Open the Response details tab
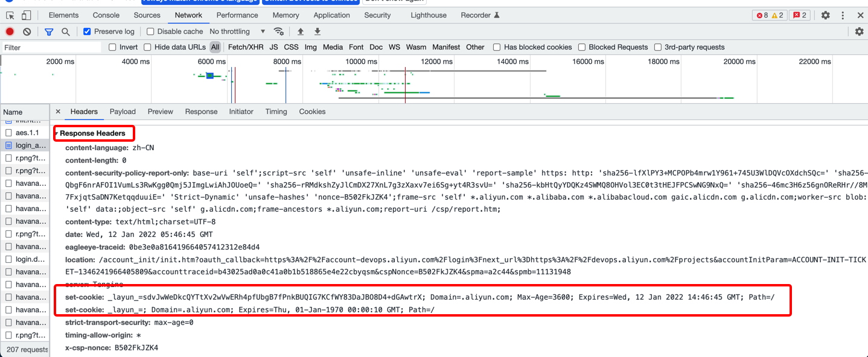868x357 pixels. click(x=201, y=112)
